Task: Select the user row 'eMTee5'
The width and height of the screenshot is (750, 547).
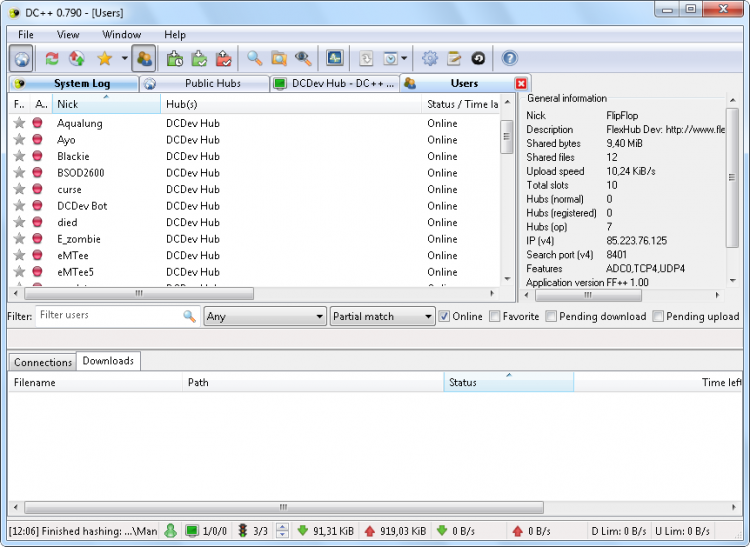Action: point(254,272)
